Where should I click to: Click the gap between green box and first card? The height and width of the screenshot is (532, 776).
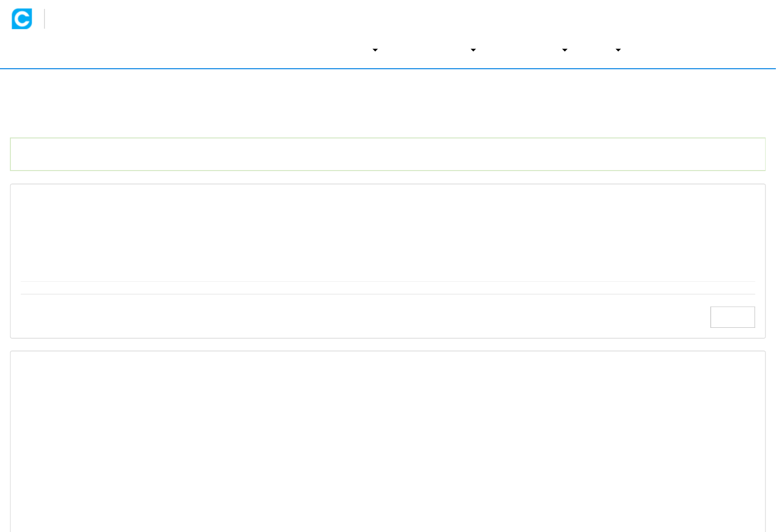click(388, 177)
